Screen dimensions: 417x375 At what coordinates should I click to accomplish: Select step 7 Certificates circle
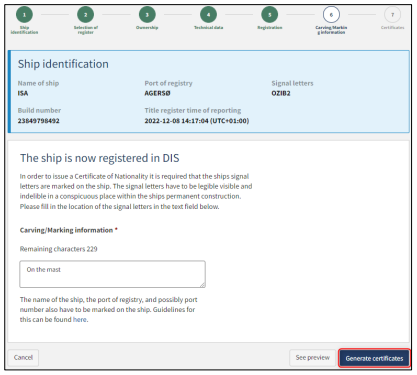point(392,15)
